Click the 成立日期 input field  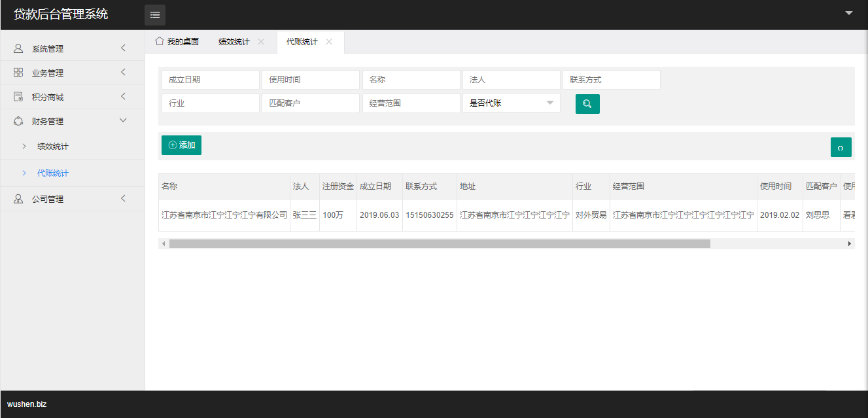[x=210, y=80]
